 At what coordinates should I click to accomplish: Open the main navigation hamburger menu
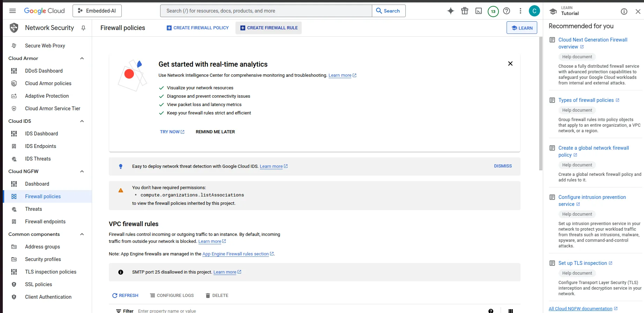[13, 11]
